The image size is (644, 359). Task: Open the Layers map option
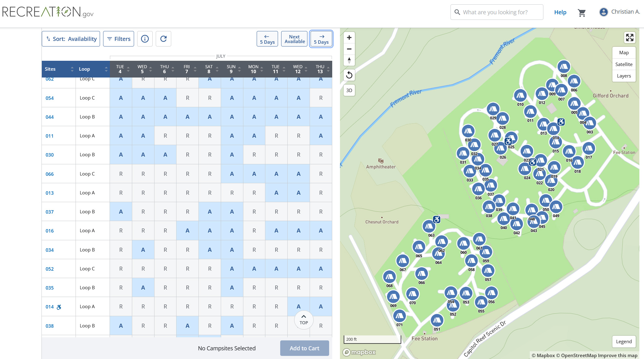(x=624, y=76)
